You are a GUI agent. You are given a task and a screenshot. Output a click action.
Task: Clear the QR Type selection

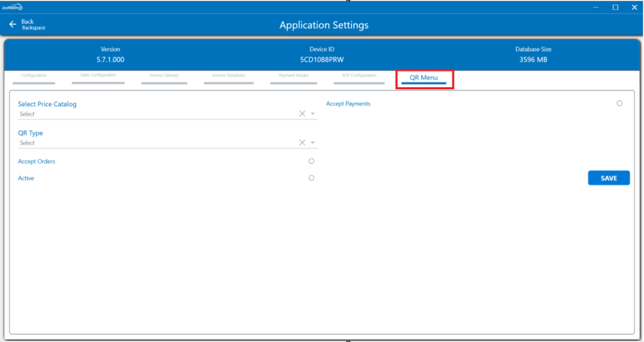[x=302, y=143]
